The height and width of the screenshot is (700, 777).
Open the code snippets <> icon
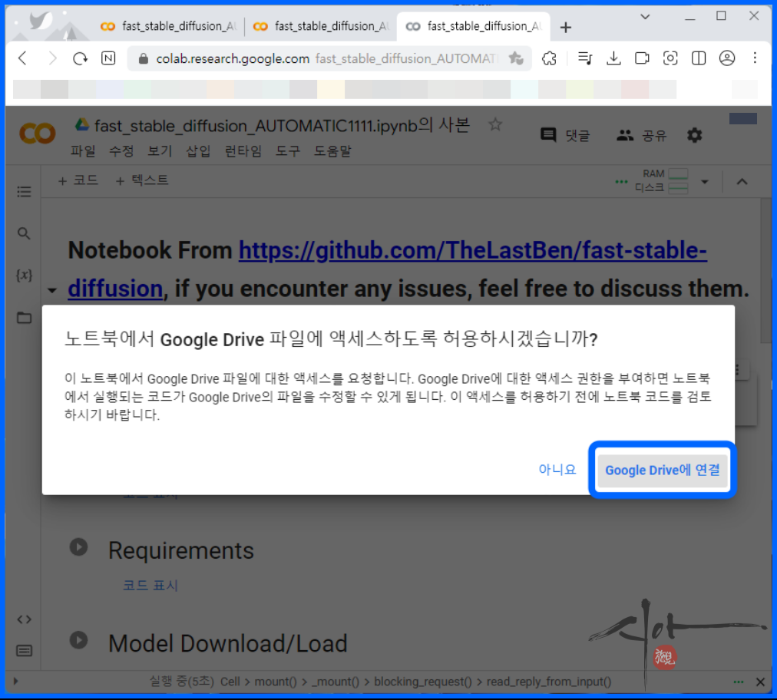pyautogui.click(x=24, y=619)
